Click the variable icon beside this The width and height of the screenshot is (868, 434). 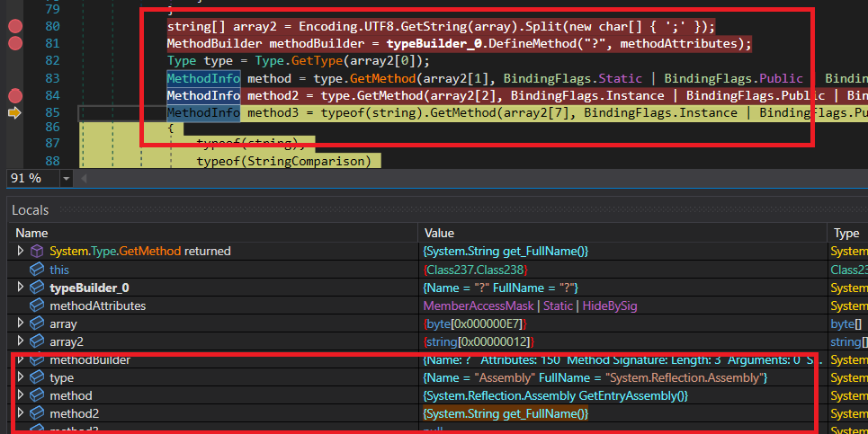tap(37, 270)
